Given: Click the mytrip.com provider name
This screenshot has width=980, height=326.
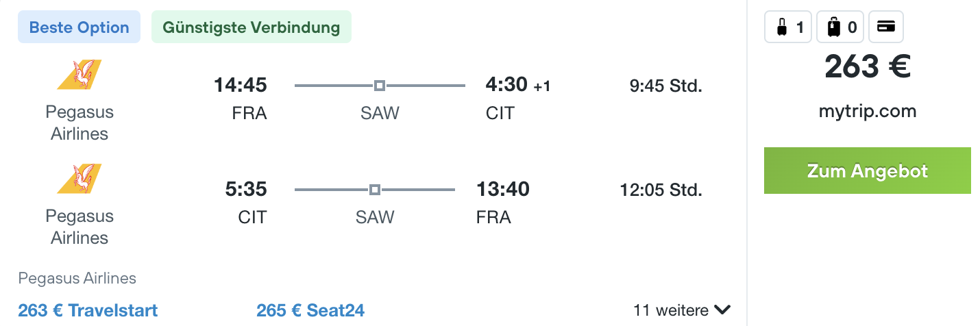Looking at the screenshot, I should (x=867, y=111).
